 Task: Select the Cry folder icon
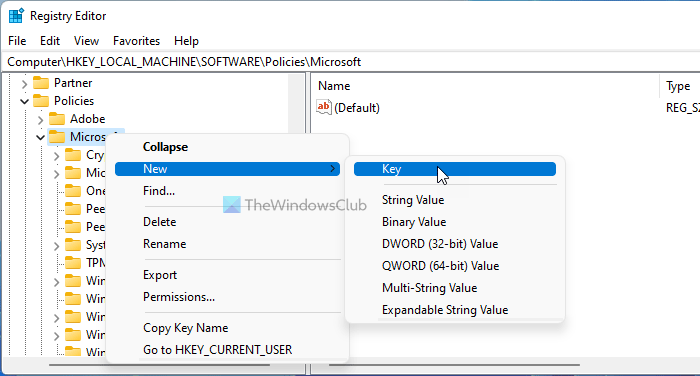click(73, 155)
